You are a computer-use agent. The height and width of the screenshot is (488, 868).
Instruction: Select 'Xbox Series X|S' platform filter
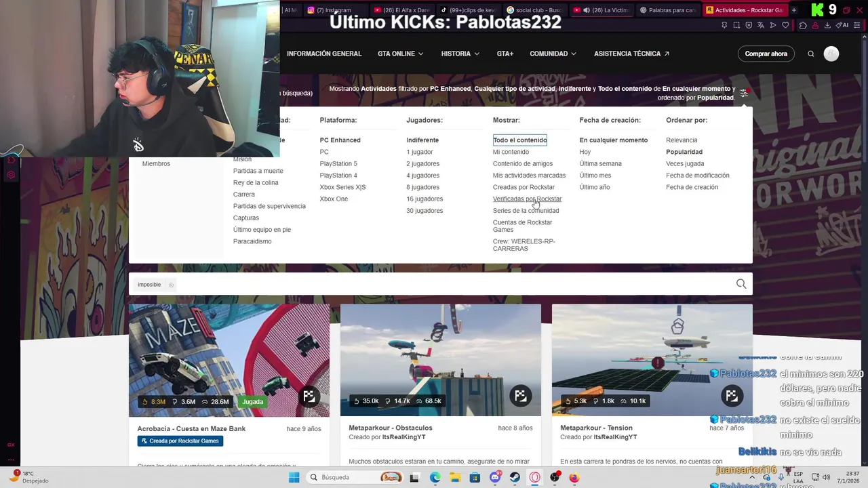342,187
